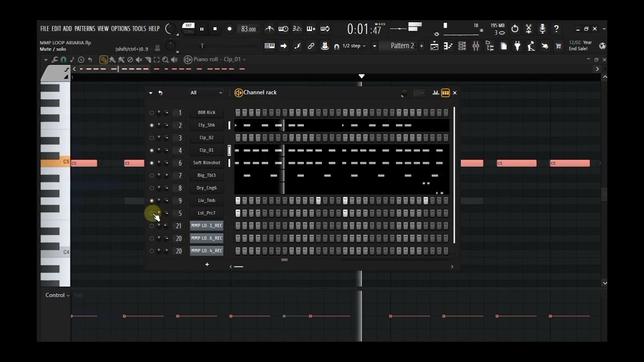Image resolution: width=644 pixels, height=362 pixels.
Task: Click the add new pattern plus button
Action: (x=421, y=46)
